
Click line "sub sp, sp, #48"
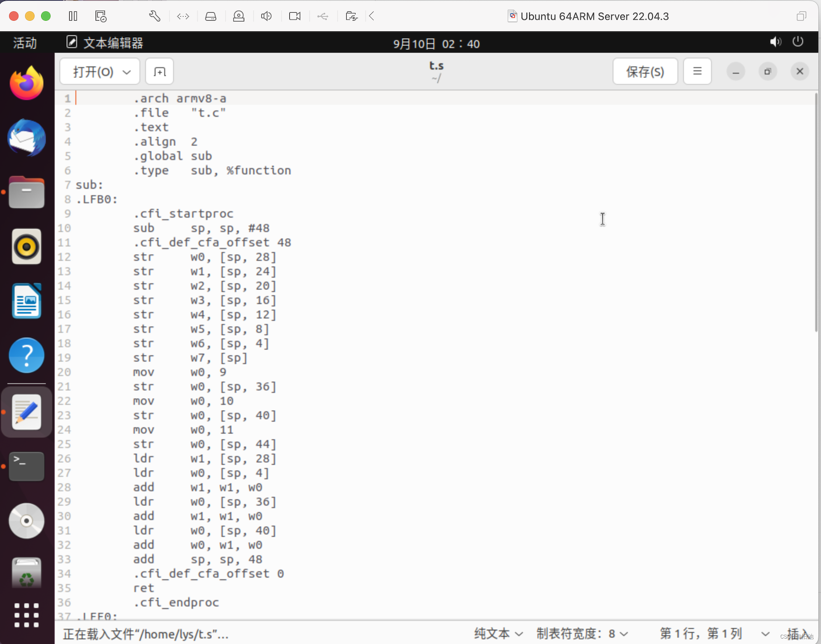[x=202, y=228]
